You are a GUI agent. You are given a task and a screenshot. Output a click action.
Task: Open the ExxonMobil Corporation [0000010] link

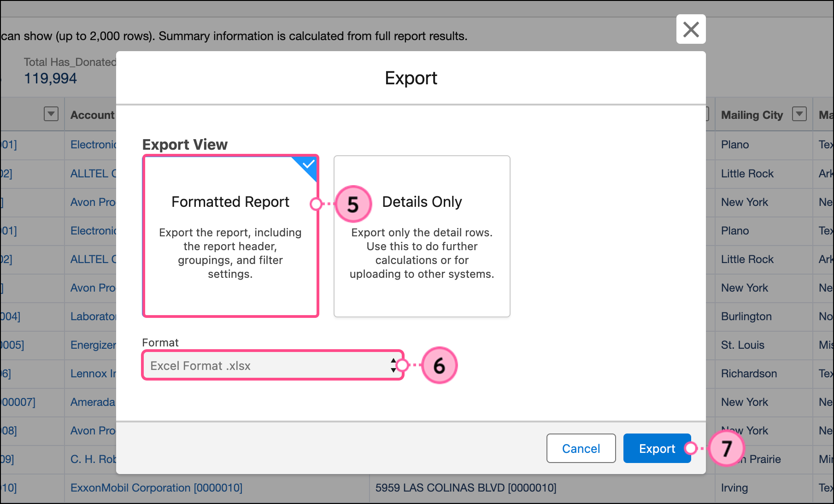[x=156, y=487]
